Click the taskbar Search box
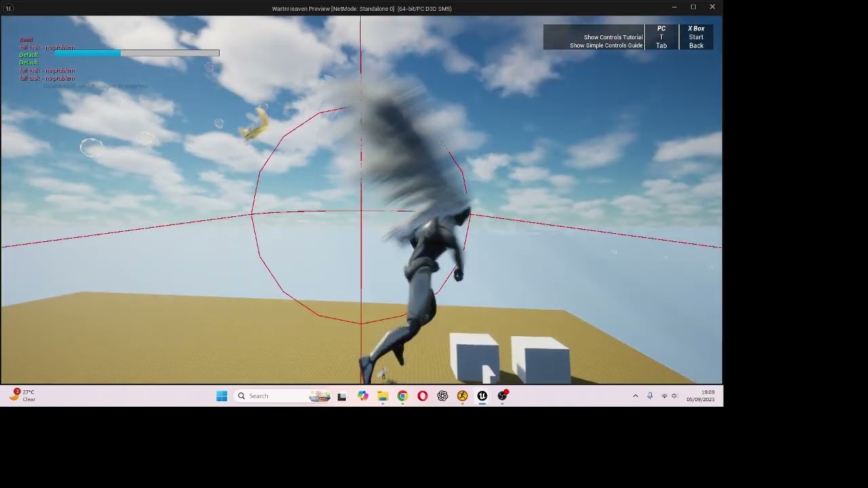This screenshot has width=868, height=488. click(282, 396)
